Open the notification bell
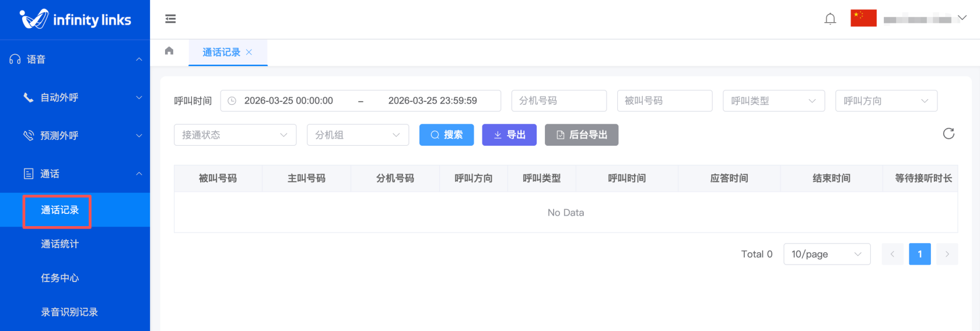 pos(830,19)
